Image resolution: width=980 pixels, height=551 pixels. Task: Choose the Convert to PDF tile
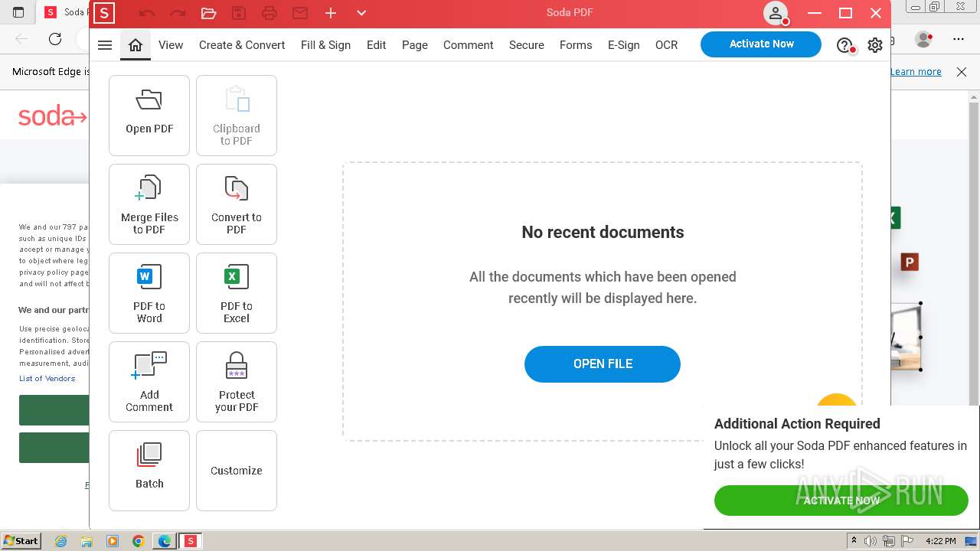[x=237, y=204]
